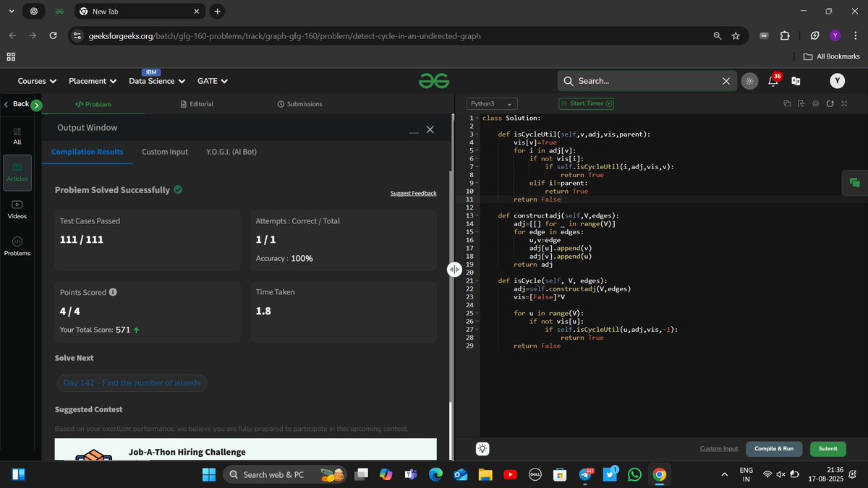Click the copy code icon in editor toolbar
868x488 pixels.
pyautogui.click(x=787, y=104)
